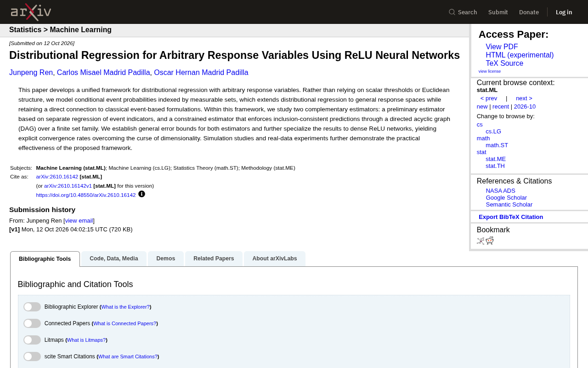The width and height of the screenshot is (588, 368).
Task: Click Submit in header
Action: point(498,12)
